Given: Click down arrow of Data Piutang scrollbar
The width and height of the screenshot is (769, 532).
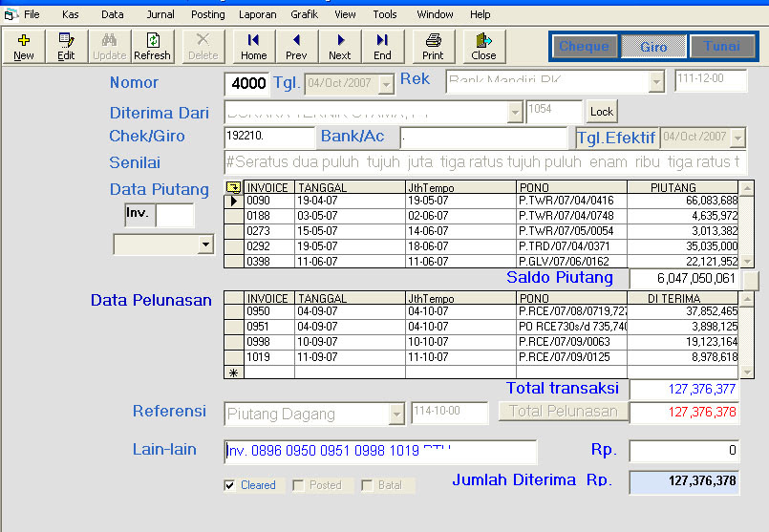Looking at the screenshot, I should [746, 262].
